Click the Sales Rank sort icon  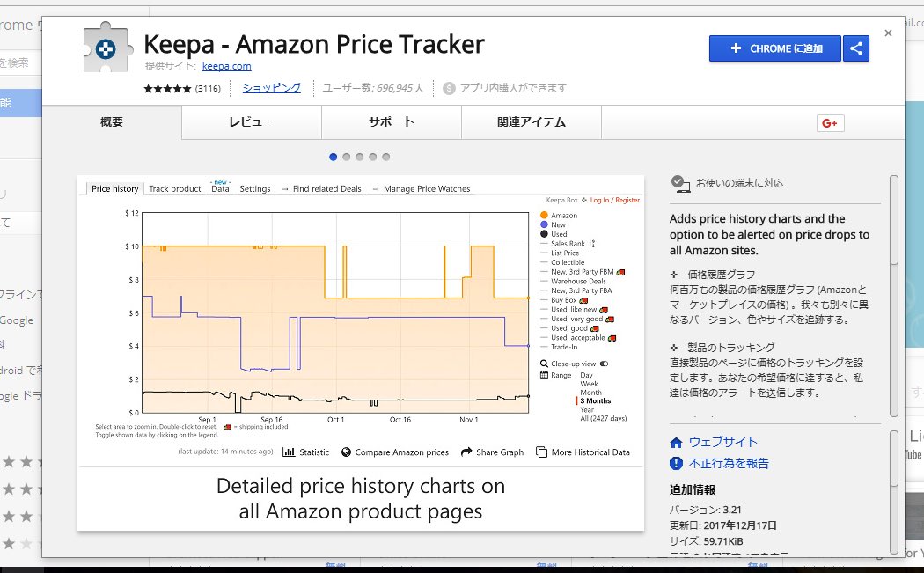pyautogui.click(x=591, y=244)
